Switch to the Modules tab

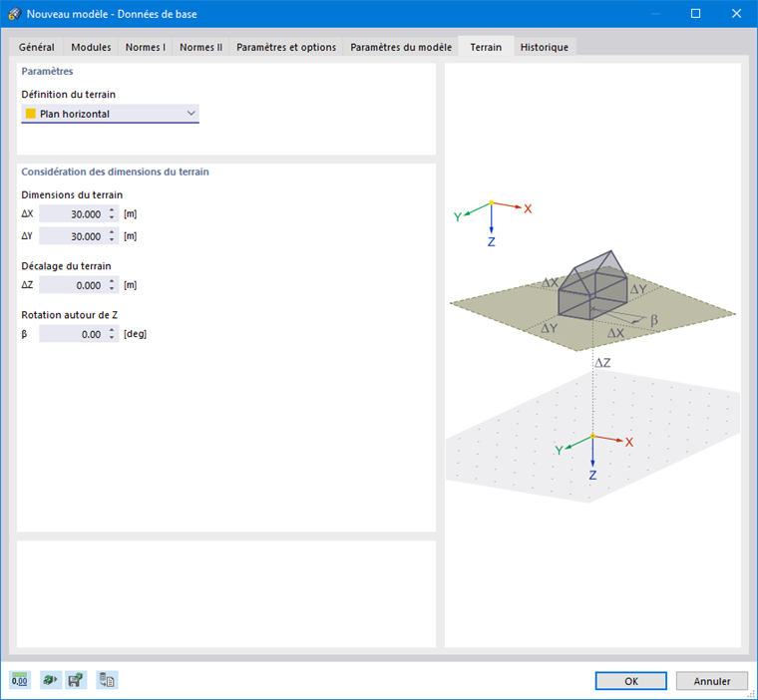click(x=91, y=47)
